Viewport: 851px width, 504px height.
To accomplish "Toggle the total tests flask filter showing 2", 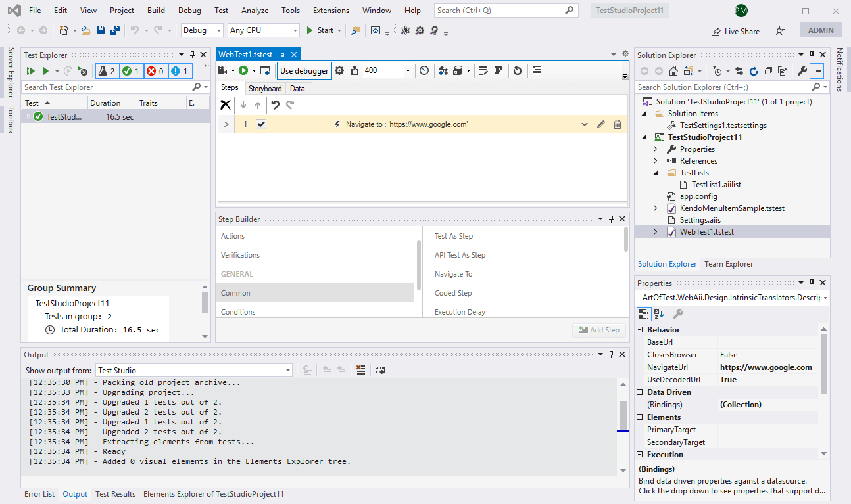I will click(x=107, y=71).
